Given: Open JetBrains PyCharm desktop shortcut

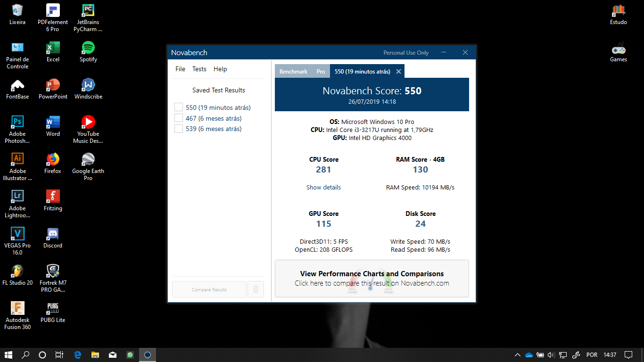Looking at the screenshot, I should pos(88,17).
